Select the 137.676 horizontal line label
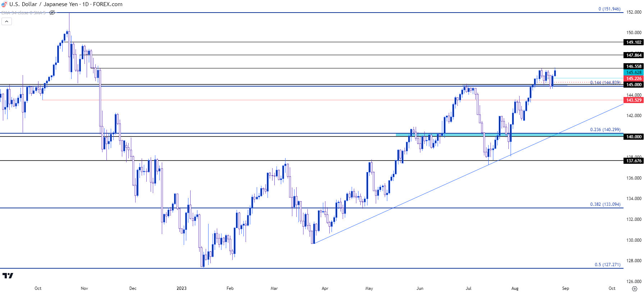 coord(634,161)
